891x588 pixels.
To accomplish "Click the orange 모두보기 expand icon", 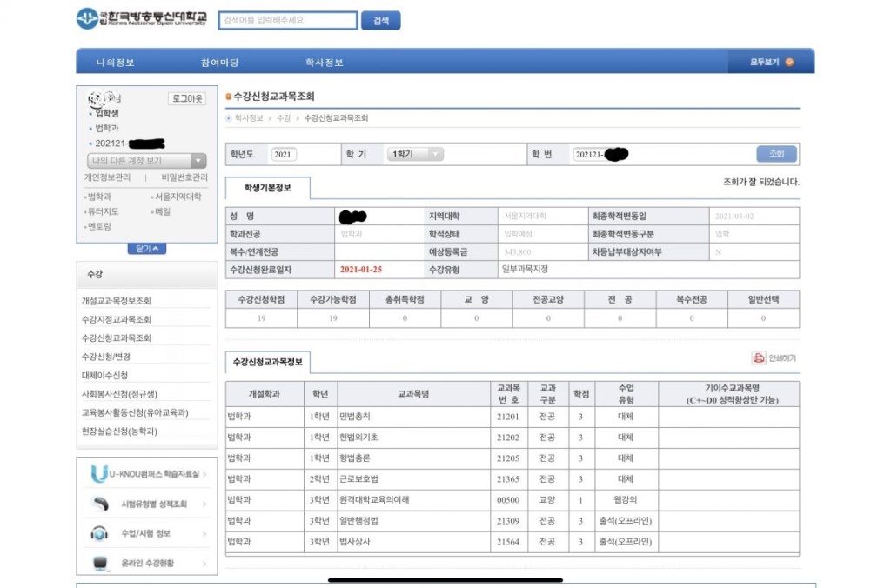I will [789, 62].
